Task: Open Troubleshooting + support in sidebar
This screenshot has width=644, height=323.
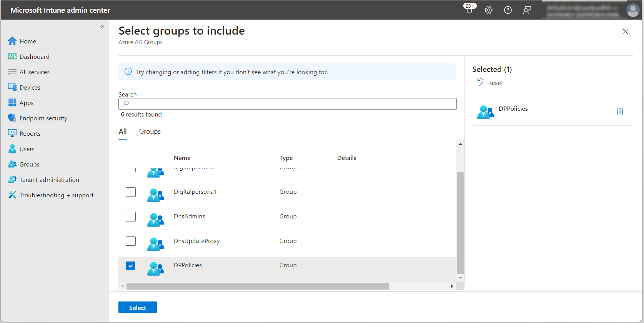Action: click(x=56, y=195)
